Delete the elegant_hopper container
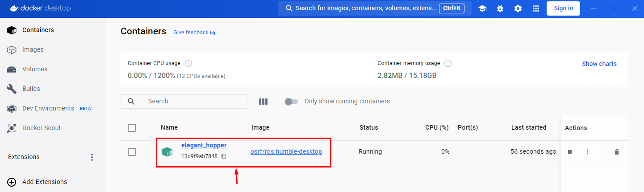 [617, 152]
